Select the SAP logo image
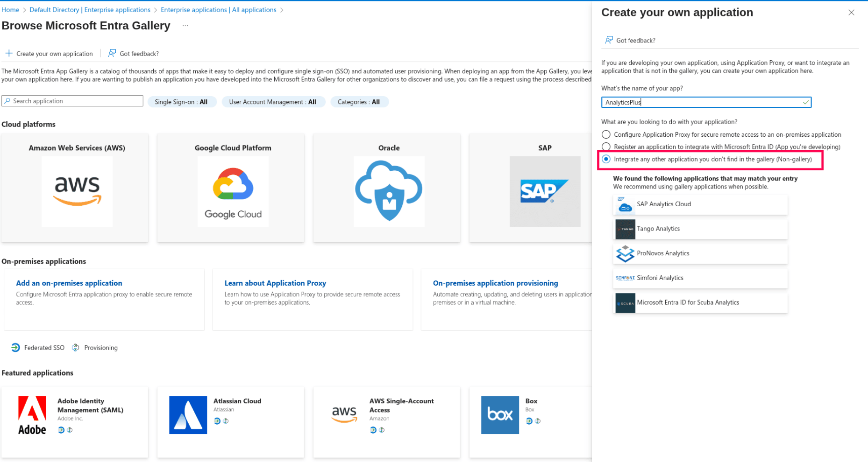The width and height of the screenshot is (868, 462). tap(545, 191)
